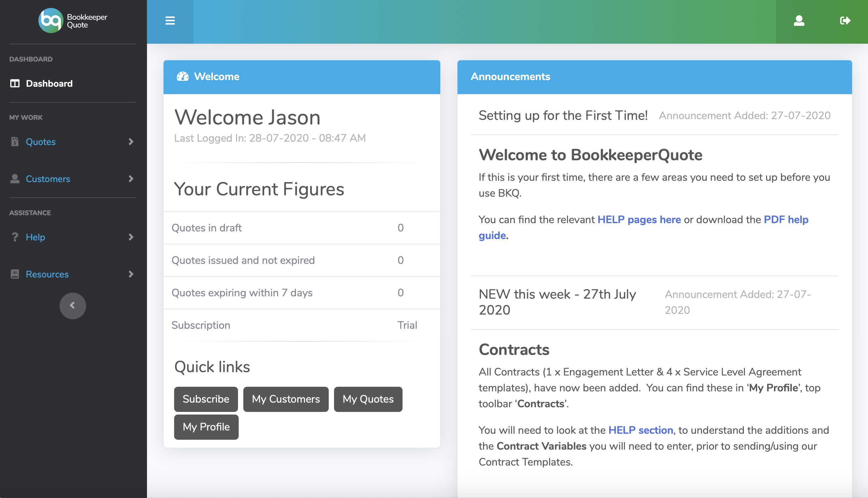The width and height of the screenshot is (868, 498).
Task: Click the Help question mark icon
Action: [x=15, y=237]
